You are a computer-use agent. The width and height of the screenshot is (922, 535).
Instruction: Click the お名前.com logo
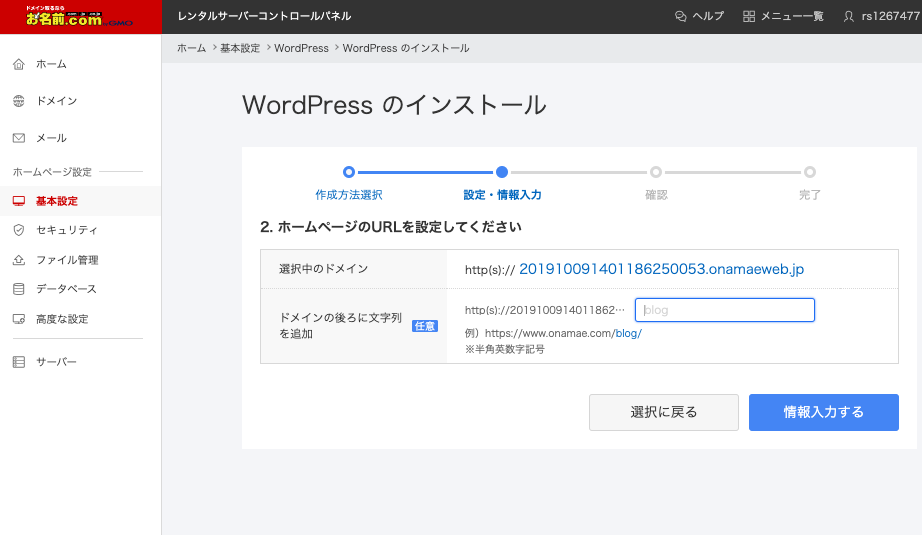point(65,16)
